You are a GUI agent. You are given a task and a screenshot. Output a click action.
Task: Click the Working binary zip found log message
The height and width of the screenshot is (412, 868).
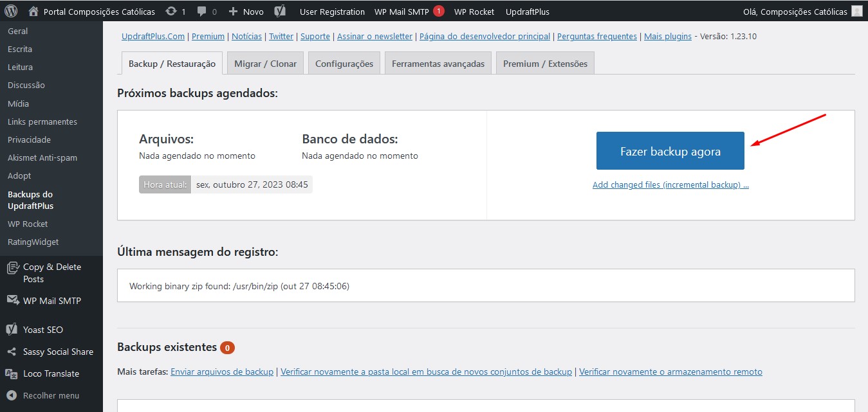pyautogui.click(x=239, y=286)
